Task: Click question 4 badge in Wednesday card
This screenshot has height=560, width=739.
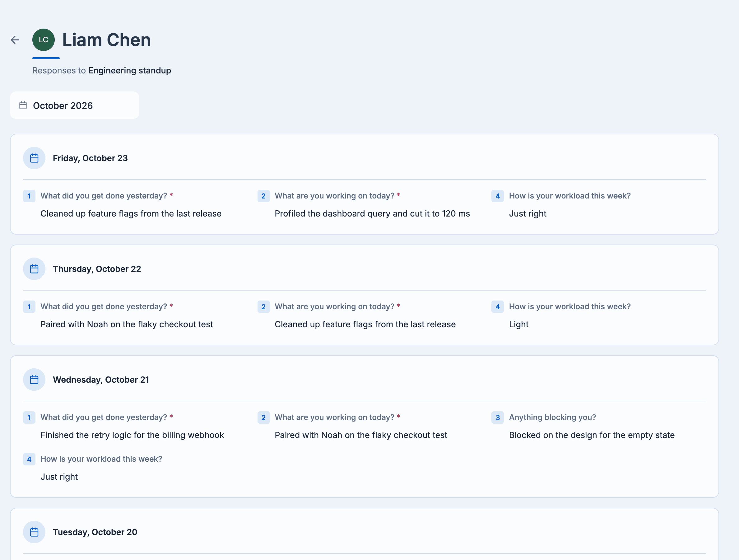Action: (x=29, y=459)
